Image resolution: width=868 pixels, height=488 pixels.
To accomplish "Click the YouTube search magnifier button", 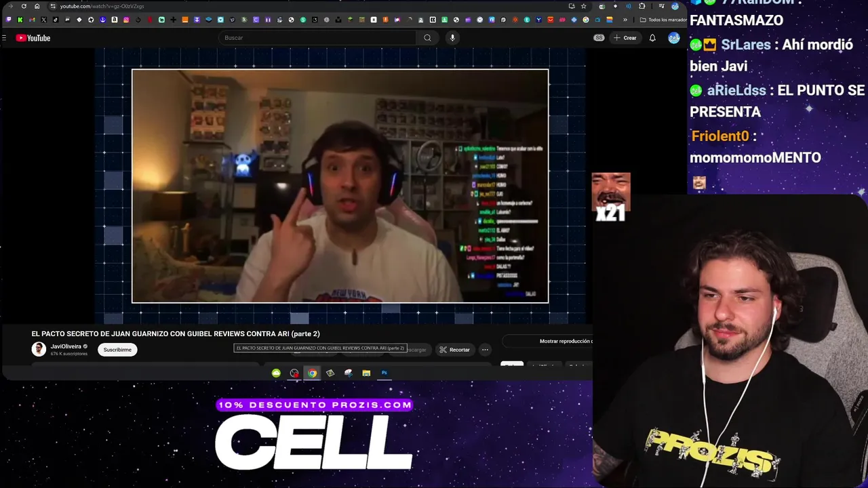I will [427, 38].
